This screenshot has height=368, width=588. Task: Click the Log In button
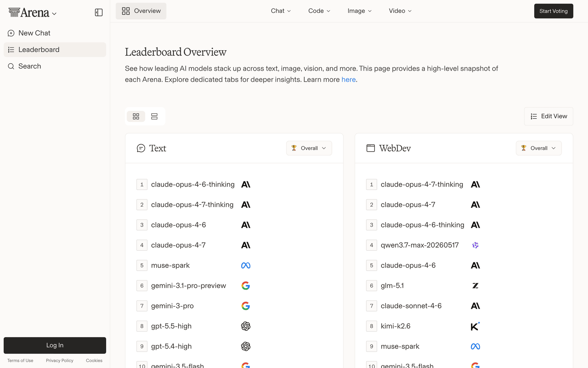pos(55,345)
